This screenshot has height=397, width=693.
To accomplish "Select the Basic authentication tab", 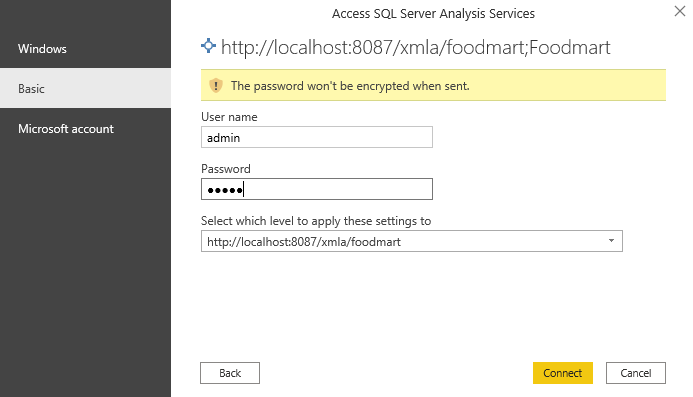I will coord(85,88).
